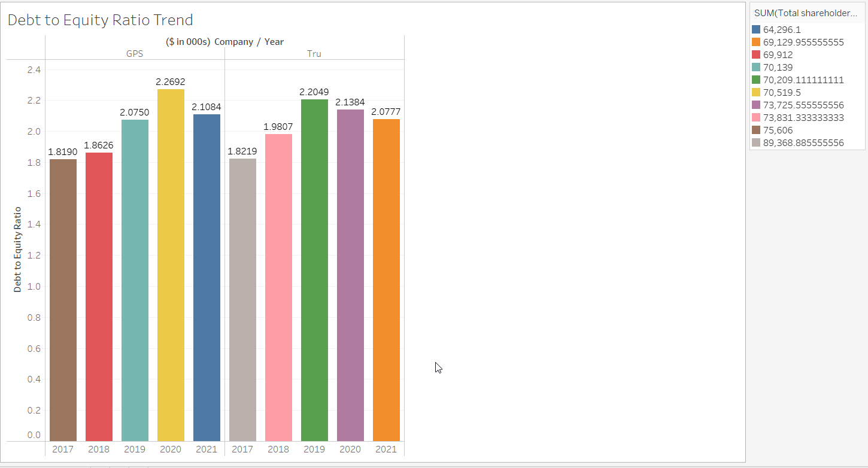Select the 2017 year label under GPS
Image resolution: width=868 pixels, height=468 pixels.
point(63,448)
